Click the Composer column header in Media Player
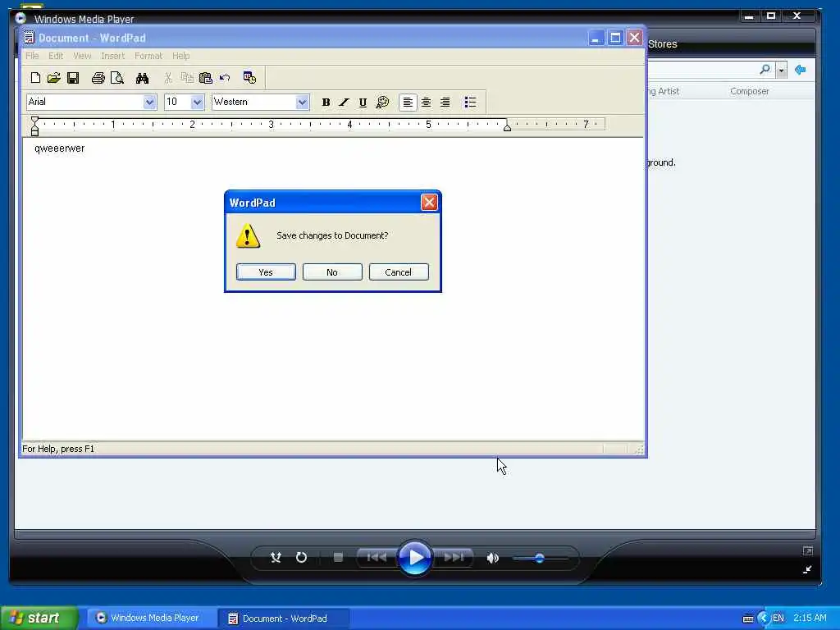840x630 pixels. pyautogui.click(x=750, y=92)
